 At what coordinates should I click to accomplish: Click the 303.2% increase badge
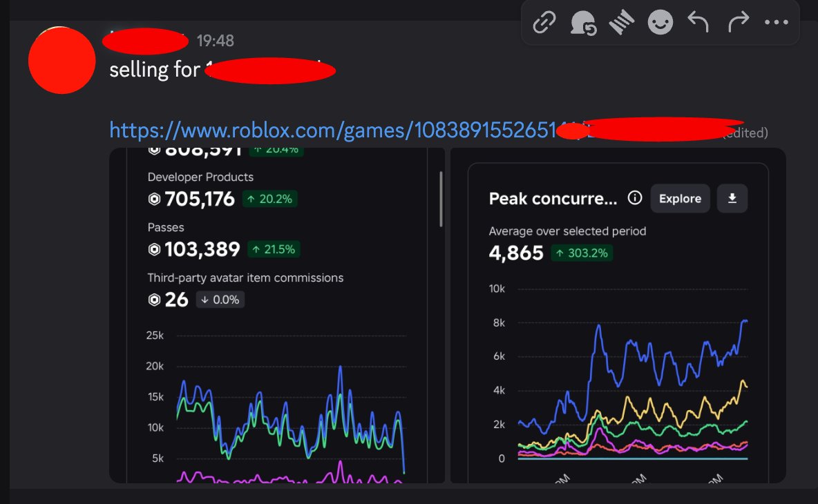click(x=582, y=253)
